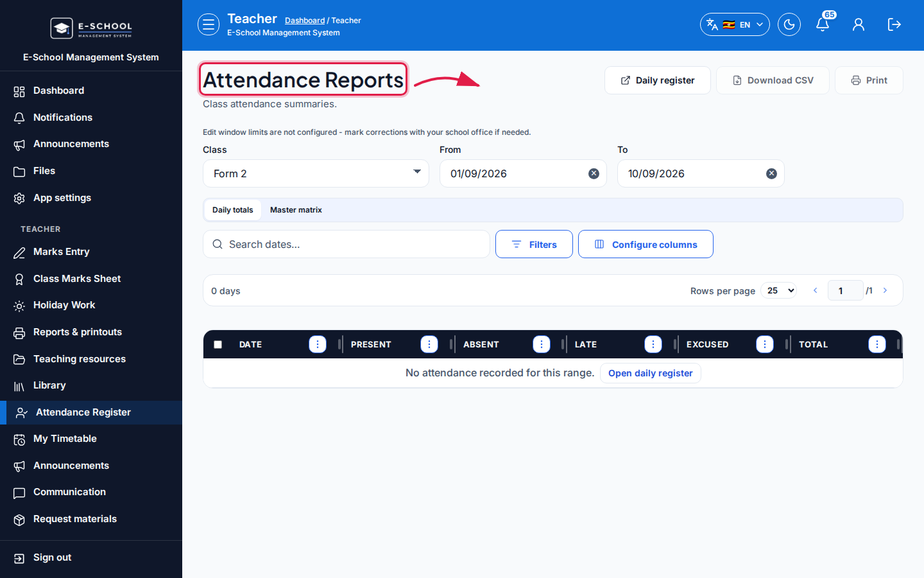
Task: Open My Timetable
Action: point(91,439)
